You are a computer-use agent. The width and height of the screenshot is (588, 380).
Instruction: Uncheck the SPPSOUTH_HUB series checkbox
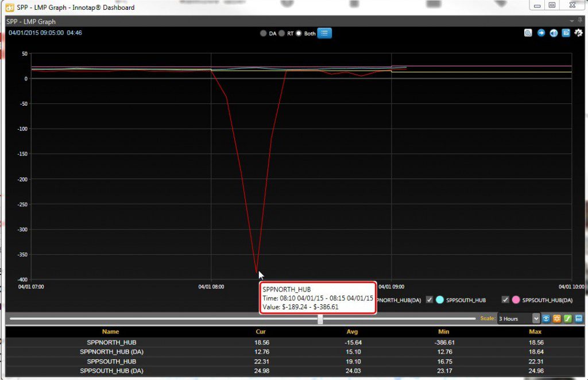click(x=430, y=300)
